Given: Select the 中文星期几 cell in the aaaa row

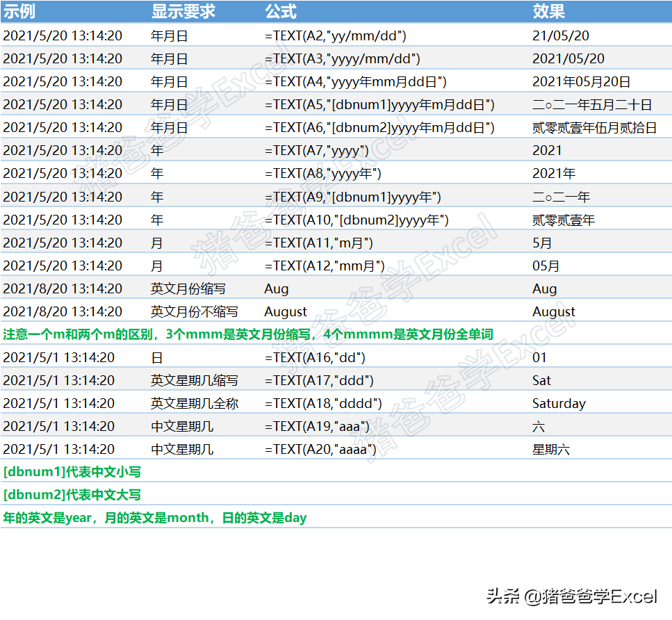Looking at the screenshot, I should click(182, 449).
